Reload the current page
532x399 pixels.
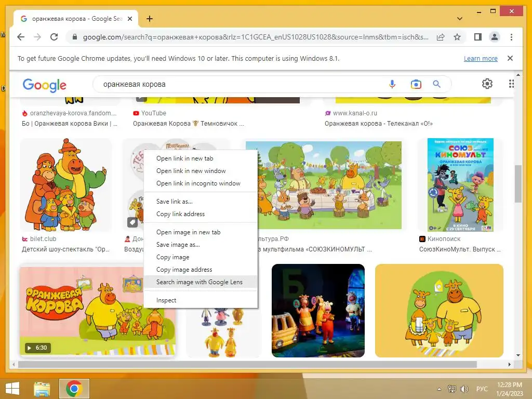point(54,37)
